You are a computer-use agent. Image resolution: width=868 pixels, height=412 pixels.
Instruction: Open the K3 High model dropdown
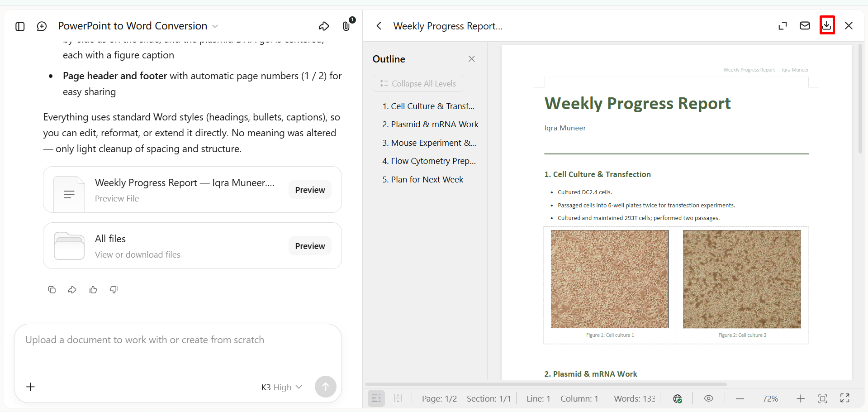coord(281,387)
